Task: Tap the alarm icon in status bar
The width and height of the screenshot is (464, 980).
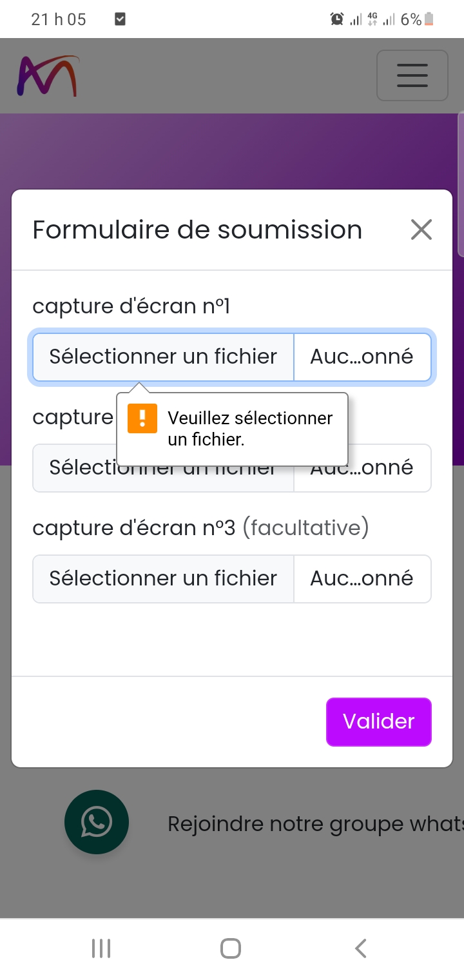Action: pyautogui.click(x=336, y=19)
